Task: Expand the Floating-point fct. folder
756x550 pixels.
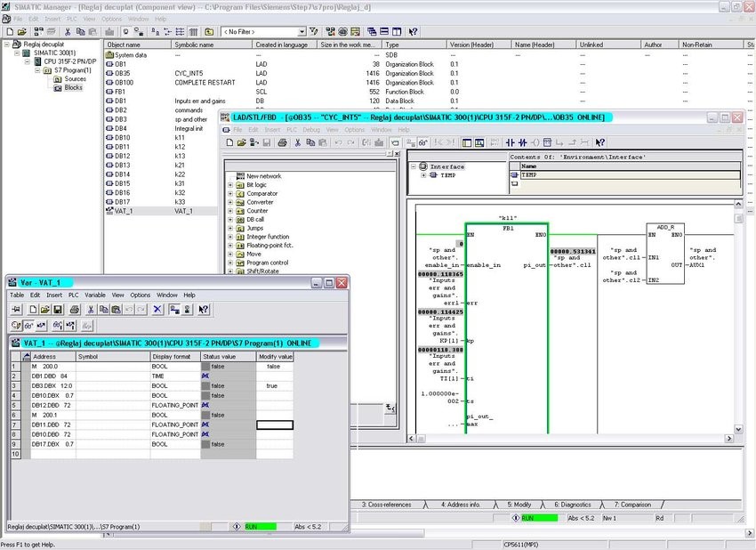Action: pyautogui.click(x=230, y=246)
